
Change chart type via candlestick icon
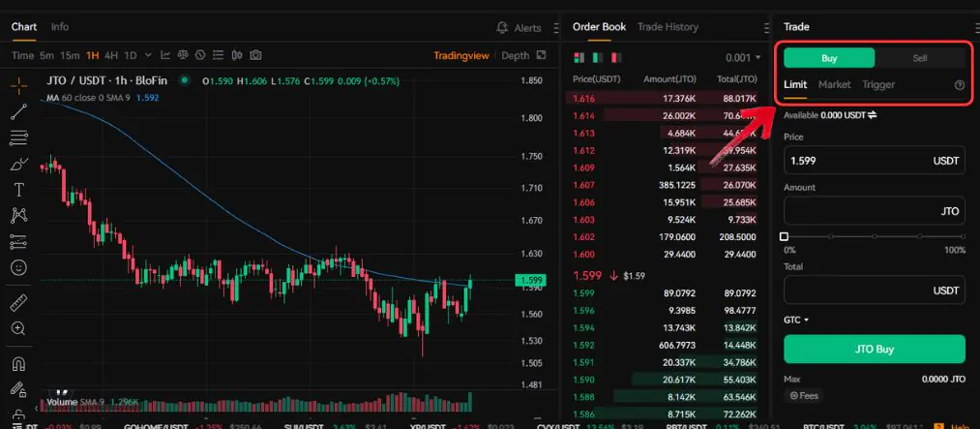[x=236, y=55]
